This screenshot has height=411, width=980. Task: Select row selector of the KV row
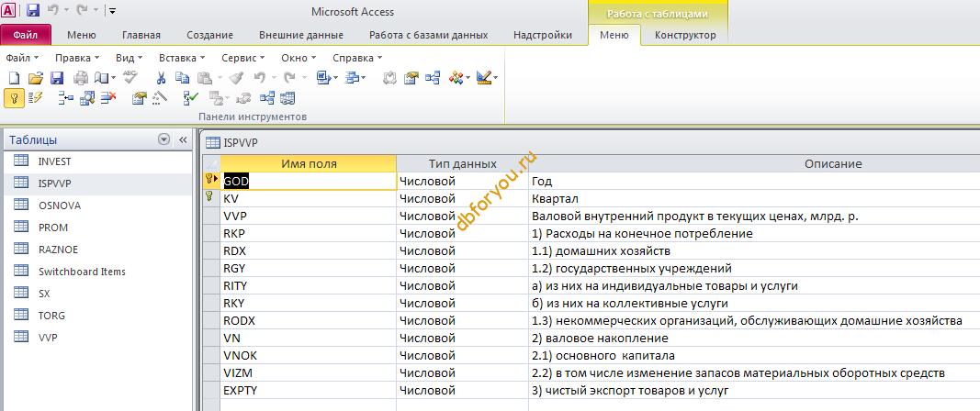click(211, 199)
